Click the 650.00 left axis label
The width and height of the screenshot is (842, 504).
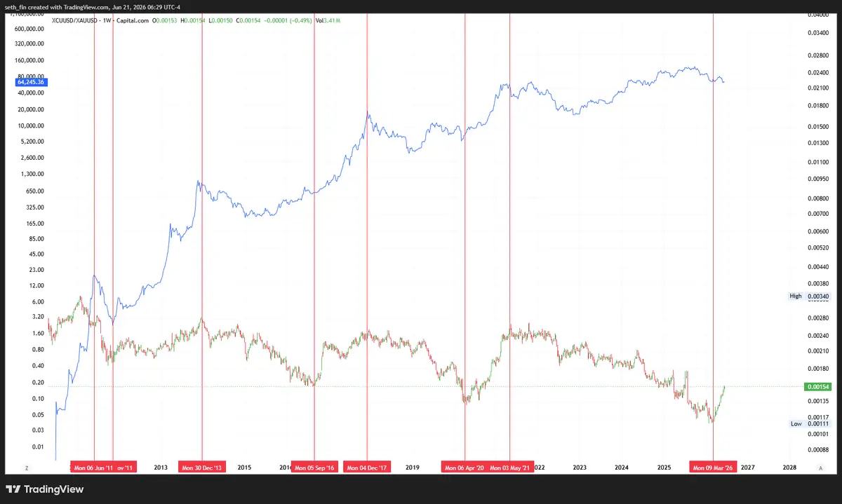click(x=36, y=191)
